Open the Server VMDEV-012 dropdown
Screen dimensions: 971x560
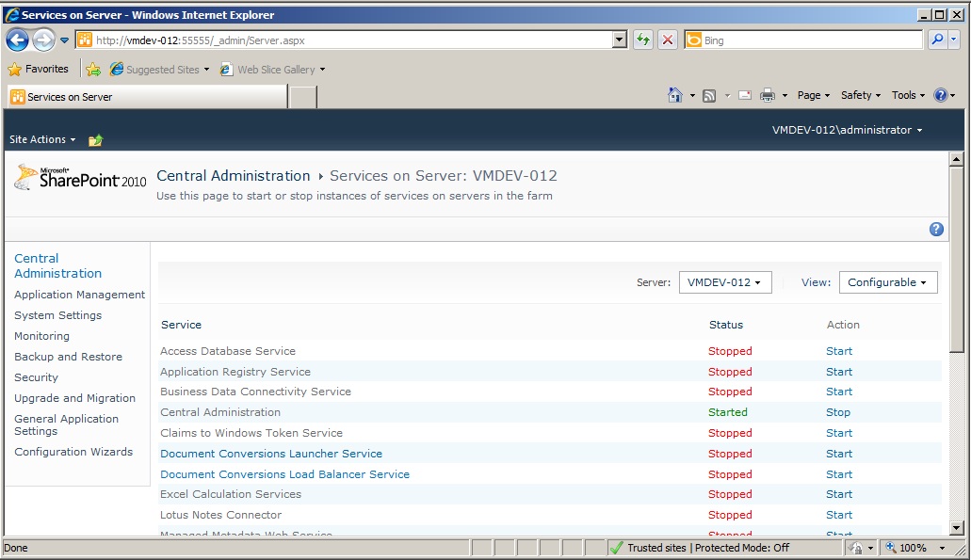click(x=725, y=281)
